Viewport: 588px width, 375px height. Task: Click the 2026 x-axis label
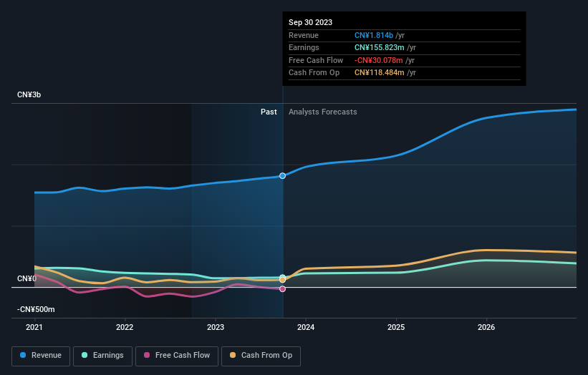[486, 328]
